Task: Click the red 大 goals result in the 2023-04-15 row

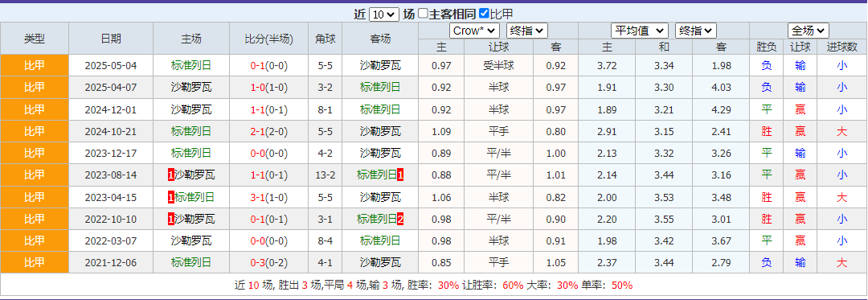Action: pos(842,197)
